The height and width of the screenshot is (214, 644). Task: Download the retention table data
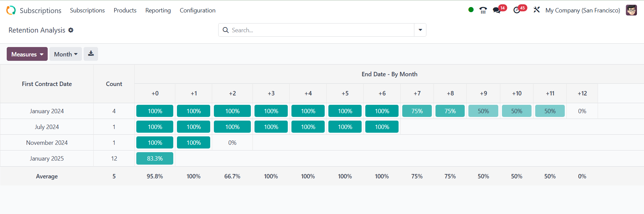[91, 54]
